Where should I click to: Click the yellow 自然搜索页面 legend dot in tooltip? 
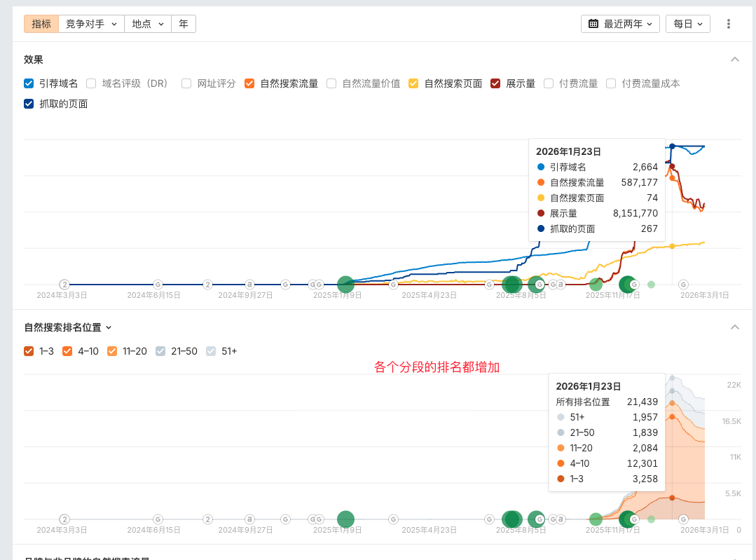541,198
